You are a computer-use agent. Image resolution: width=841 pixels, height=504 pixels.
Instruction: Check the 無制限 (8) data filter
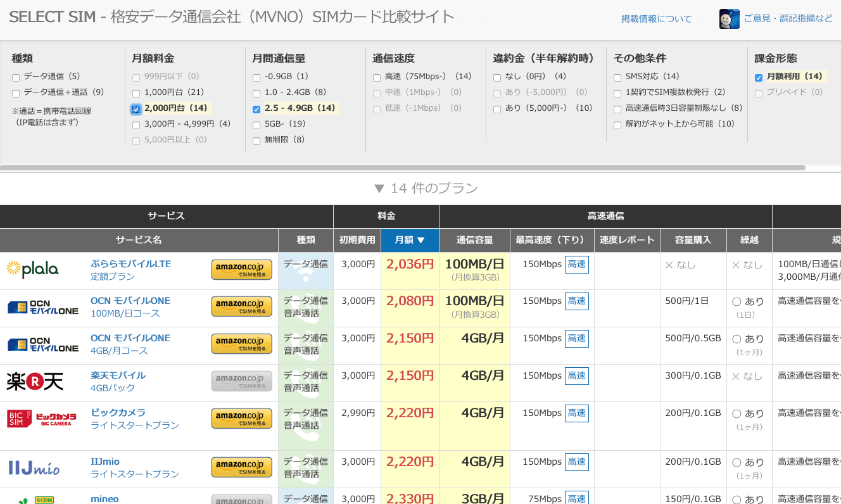coord(256,141)
